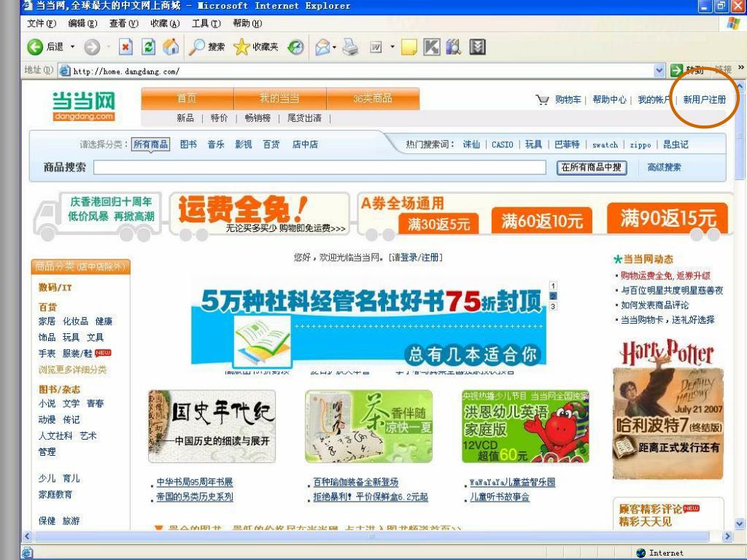This screenshot has width=747, height=560.
Task: Click the vertical scrollbar down arrow
Action: [x=740, y=524]
